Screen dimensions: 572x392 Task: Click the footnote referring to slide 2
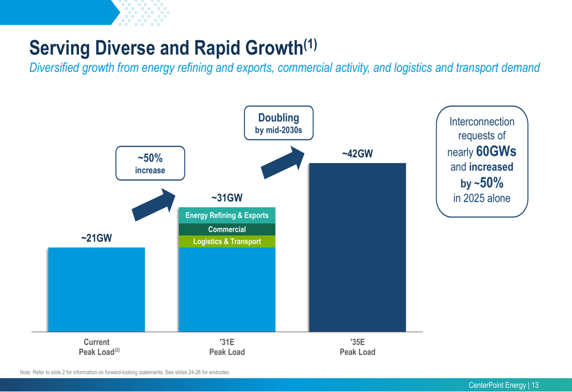coord(125,373)
